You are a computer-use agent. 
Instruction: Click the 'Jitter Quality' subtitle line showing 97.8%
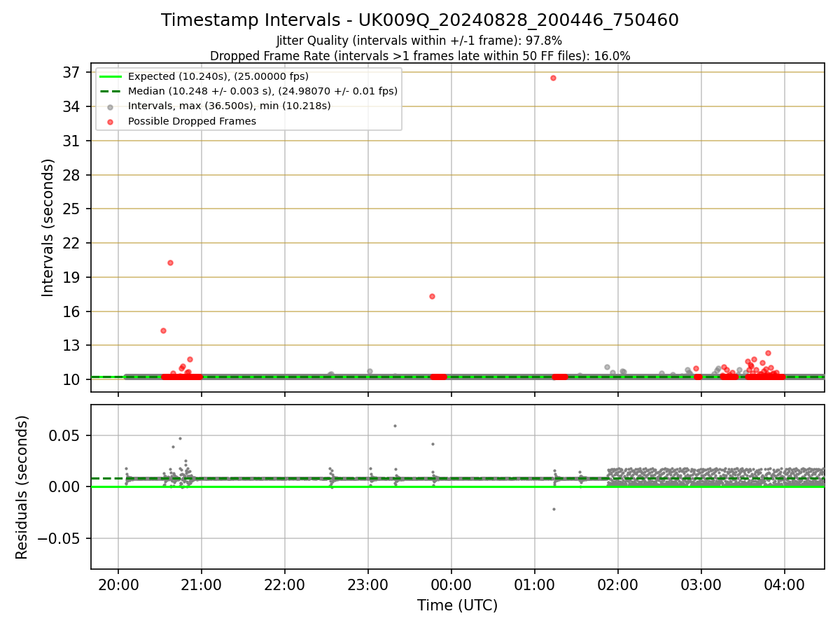(x=420, y=41)
